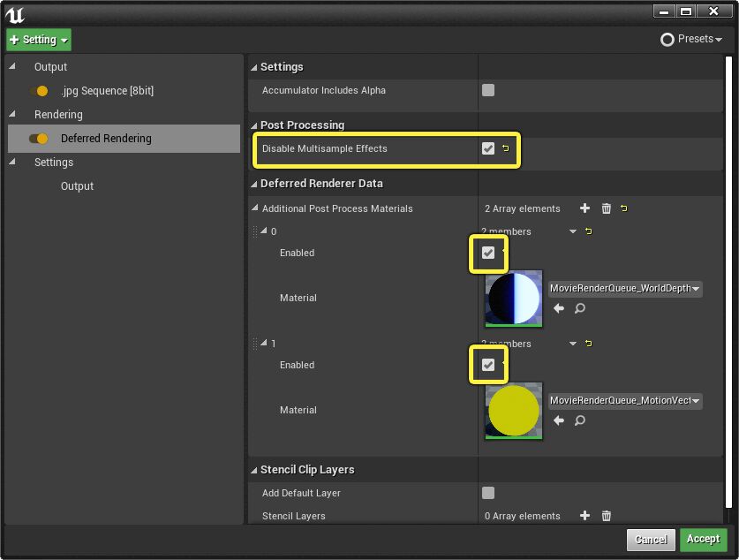
Task: Delete all Additional Post Process Materials array elements
Action: point(606,208)
